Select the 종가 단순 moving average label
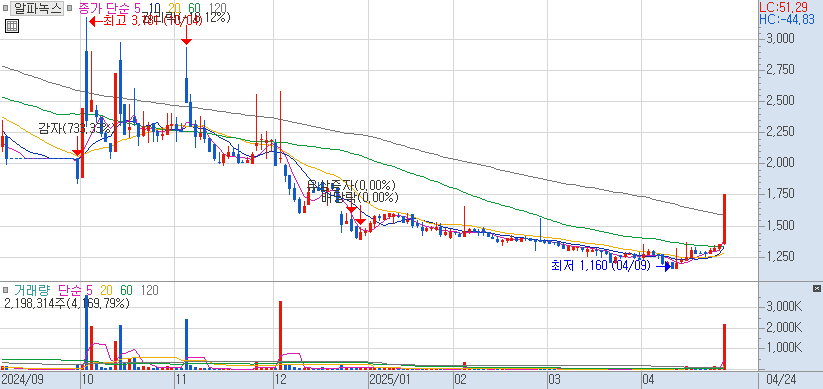823x389 pixels. pyautogui.click(x=104, y=8)
